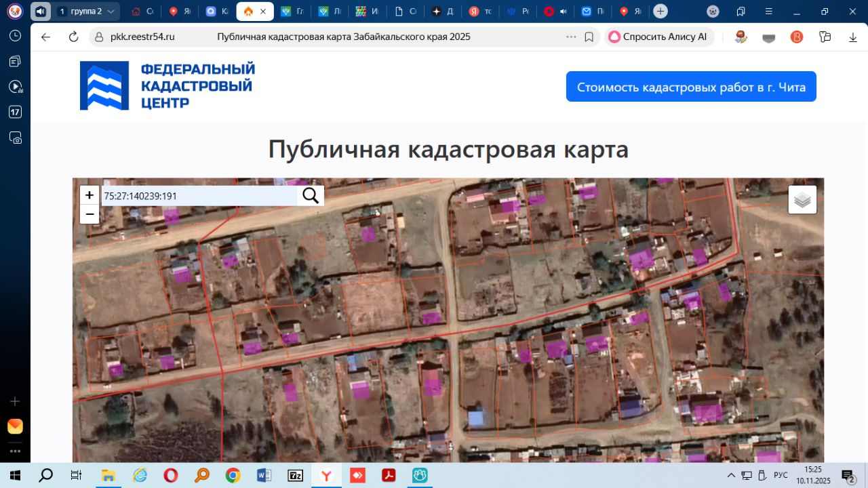Search the cadastral number with magnifier icon
The width and height of the screenshot is (868, 488).
pyautogui.click(x=311, y=196)
